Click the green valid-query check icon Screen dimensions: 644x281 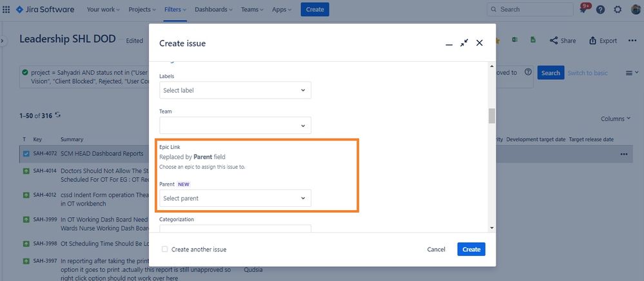click(26, 72)
